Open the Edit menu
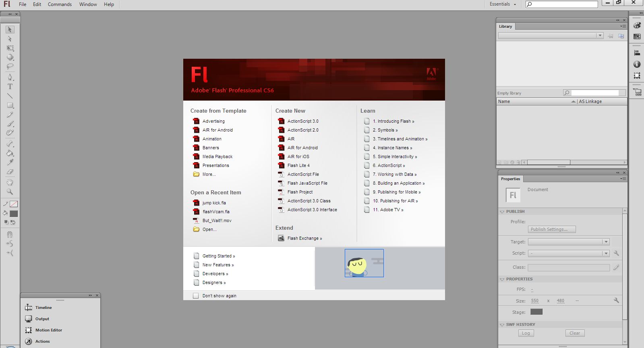This screenshot has height=348, width=644. pos(37,4)
